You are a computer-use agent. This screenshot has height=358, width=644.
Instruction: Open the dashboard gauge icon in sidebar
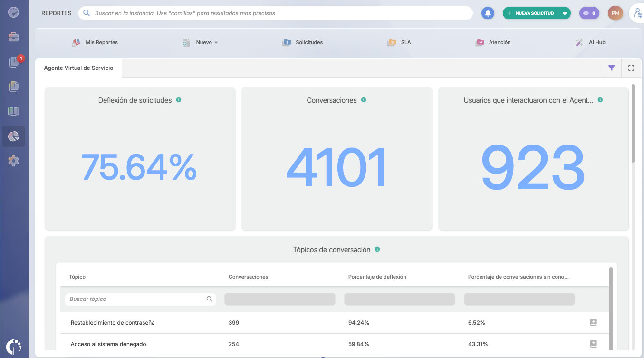click(13, 12)
